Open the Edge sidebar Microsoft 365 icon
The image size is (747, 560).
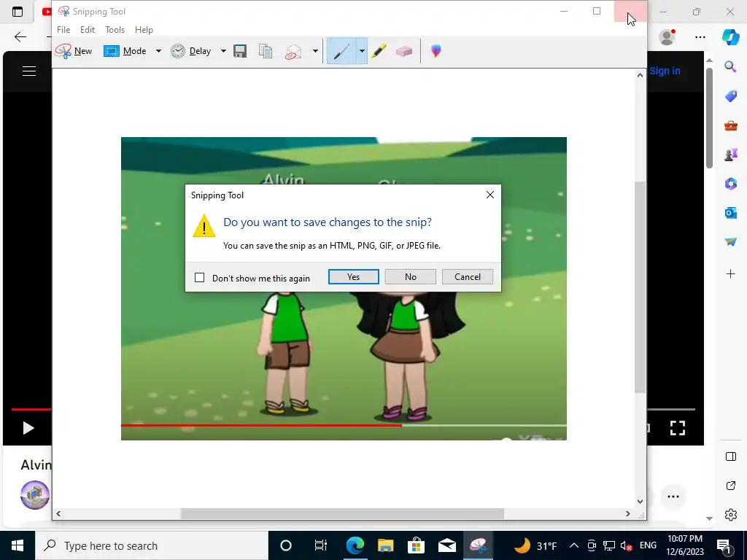click(x=730, y=184)
